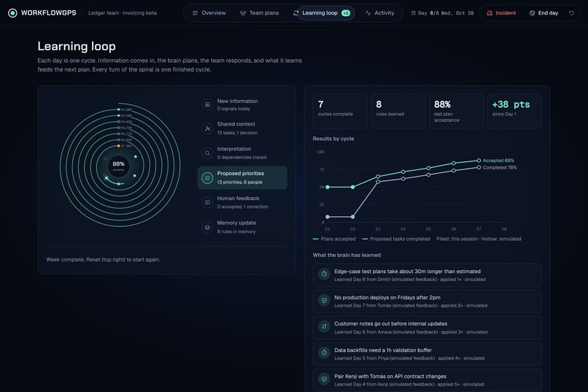
Task: Click the calendar icon beside Day 8/8
Action: 413,13
